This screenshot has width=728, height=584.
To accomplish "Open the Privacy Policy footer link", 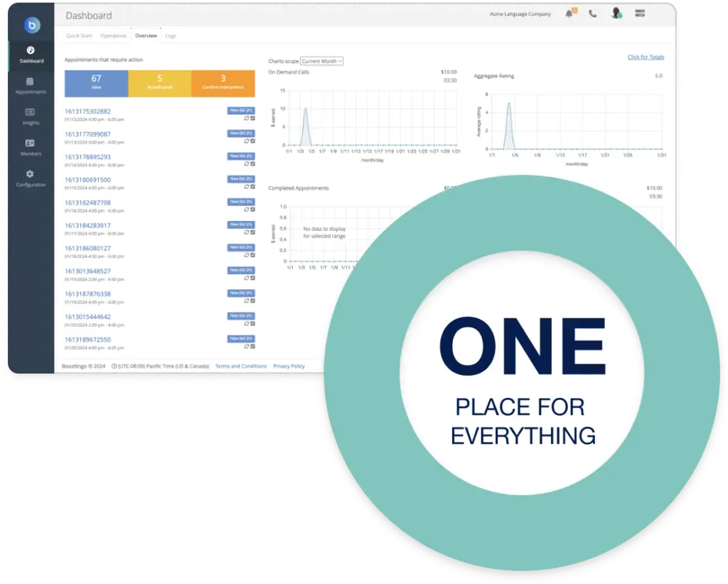I will click(289, 366).
